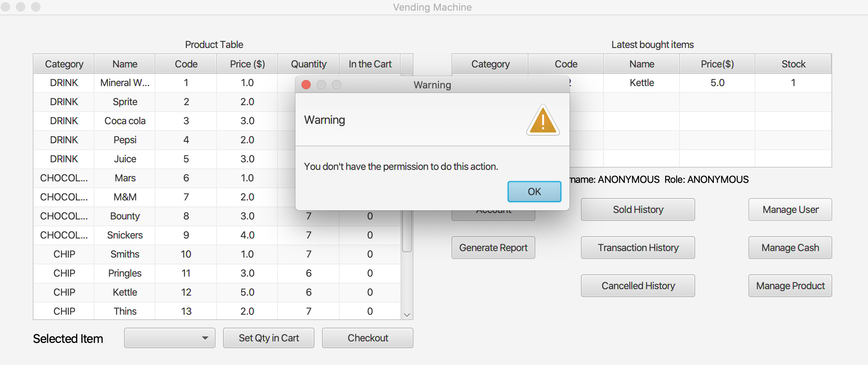Viewport: 868px width, 365px height.
Task: Open Manage Product
Action: [790, 286]
